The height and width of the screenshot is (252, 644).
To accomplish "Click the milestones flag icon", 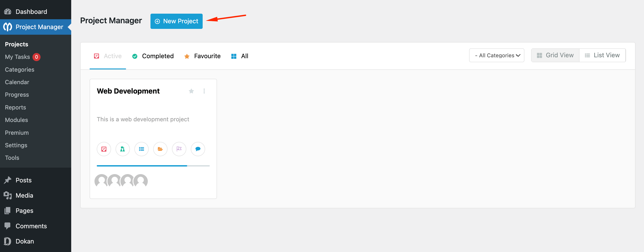I will click(179, 149).
